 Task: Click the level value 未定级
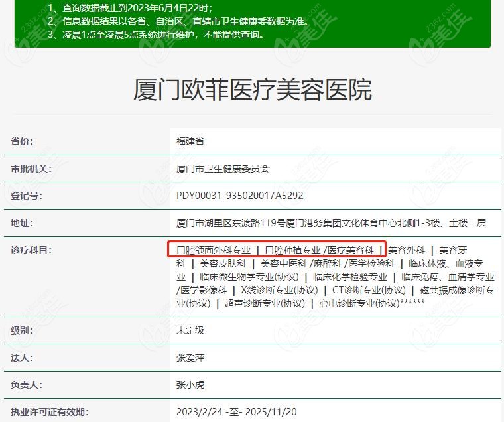click(x=190, y=330)
